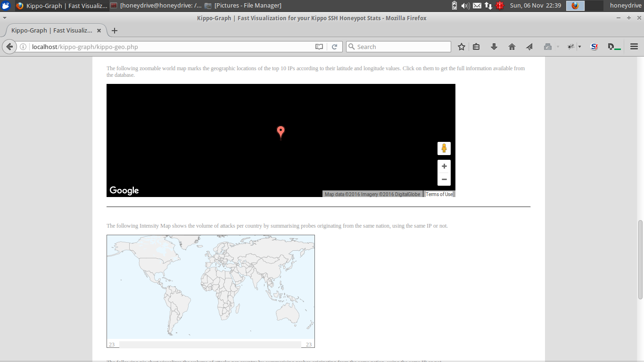The height and width of the screenshot is (362, 644).
Task: Toggle Reader View in address bar
Action: pos(319,47)
